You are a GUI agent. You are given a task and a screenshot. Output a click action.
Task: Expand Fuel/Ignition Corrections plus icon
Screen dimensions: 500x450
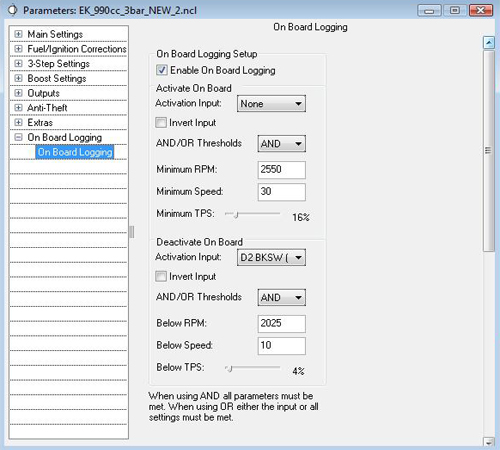(19, 49)
